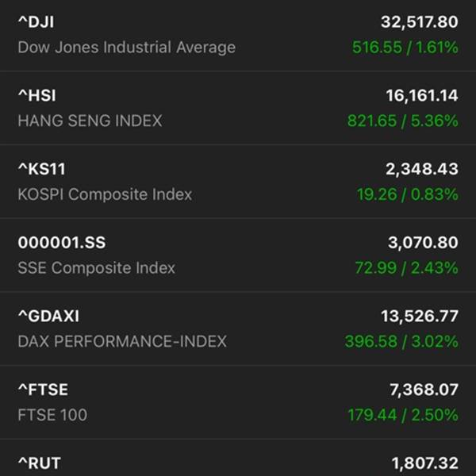Screen dimensions: 476x476
Task: Select SSE Composite Index name
Action: point(96,268)
